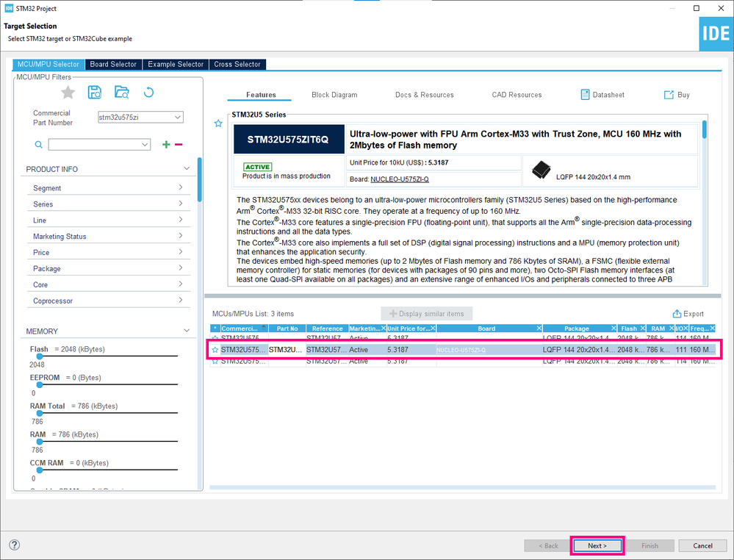Switch to the Cross Selector tab
The width and height of the screenshot is (734, 560).
(x=237, y=64)
